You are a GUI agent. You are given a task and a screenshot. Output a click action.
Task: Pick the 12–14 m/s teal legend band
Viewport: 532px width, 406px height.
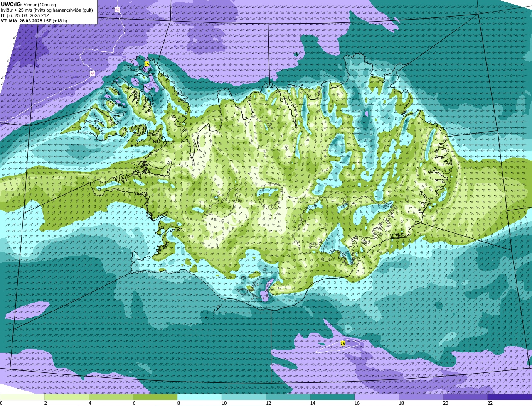point(288,397)
